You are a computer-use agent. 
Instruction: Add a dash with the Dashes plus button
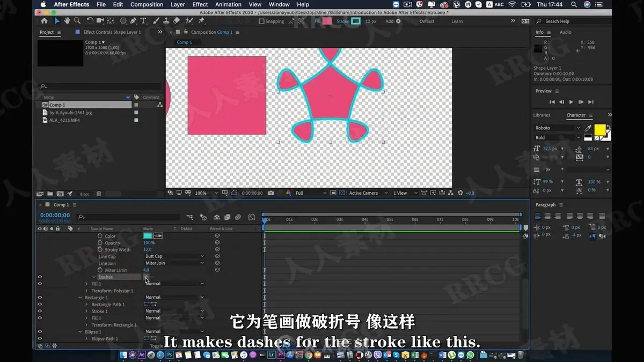[x=145, y=277]
